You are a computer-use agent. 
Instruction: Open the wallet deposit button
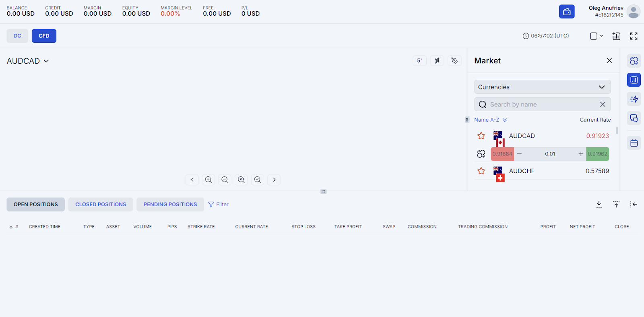(x=567, y=12)
